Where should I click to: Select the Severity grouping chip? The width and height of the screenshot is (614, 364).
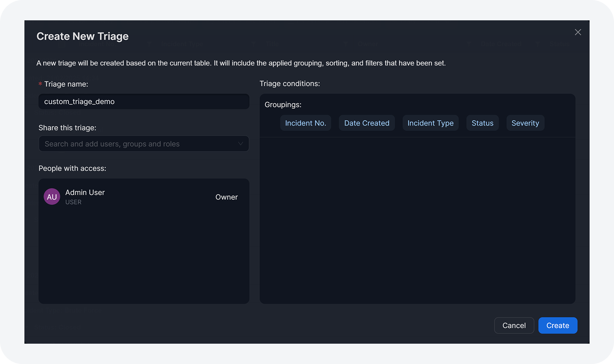click(525, 123)
